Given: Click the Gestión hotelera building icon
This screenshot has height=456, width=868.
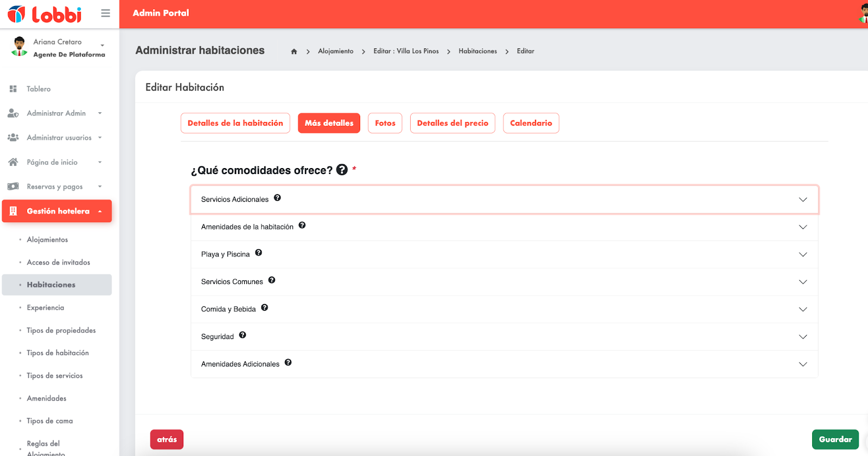Looking at the screenshot, I should (x=13, y=211).
